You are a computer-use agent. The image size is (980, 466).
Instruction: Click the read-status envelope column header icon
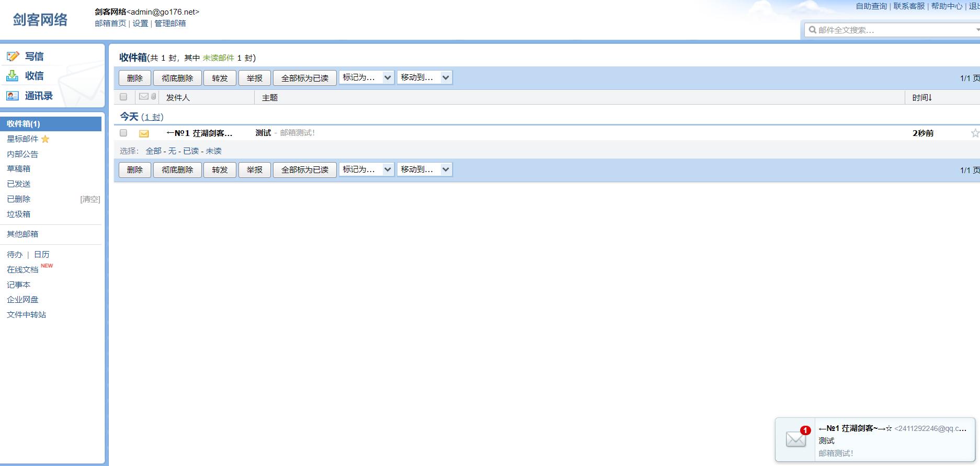144,96
